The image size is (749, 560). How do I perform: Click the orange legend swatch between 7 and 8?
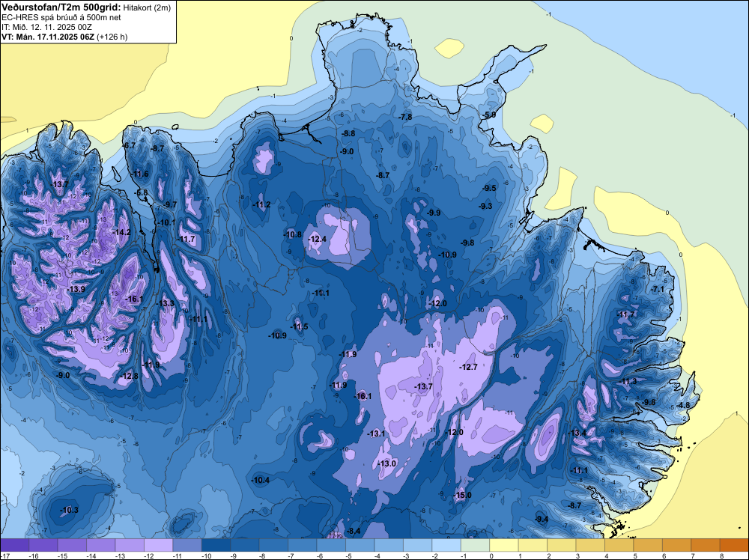[x=706, y=545]
